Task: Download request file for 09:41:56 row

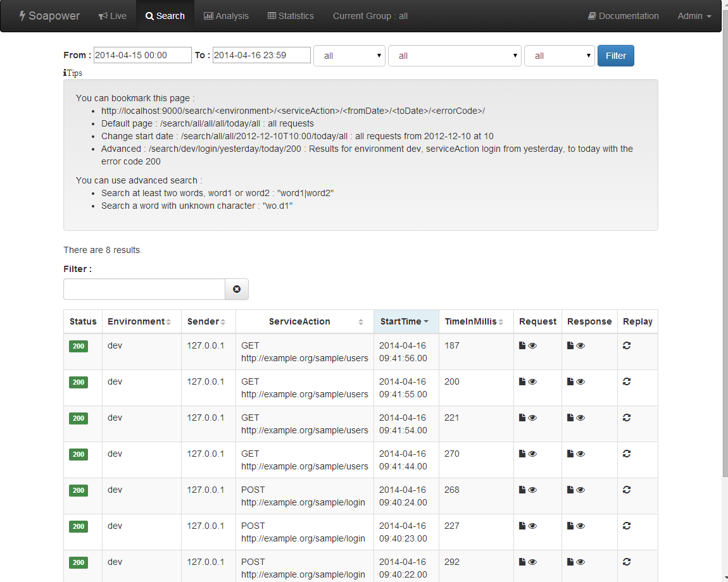Action: (522, 345)
